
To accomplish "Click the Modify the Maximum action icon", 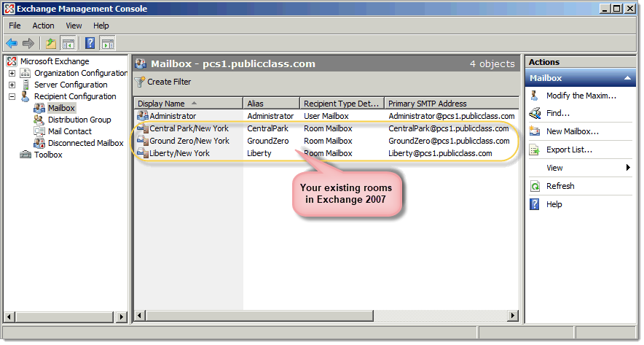I will [534, 96].
